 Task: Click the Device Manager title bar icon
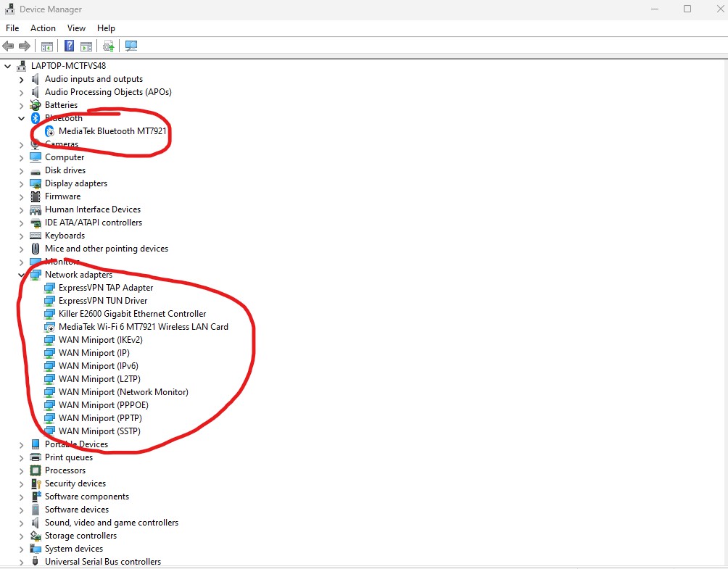click(x=9, y=9)
